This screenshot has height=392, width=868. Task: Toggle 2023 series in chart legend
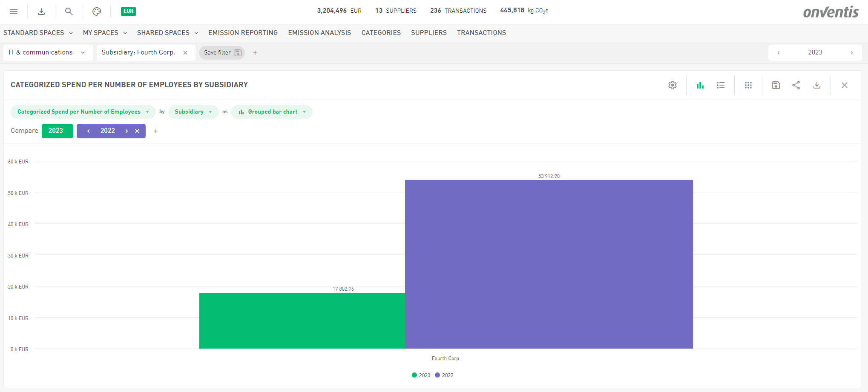tap(421, 375)
